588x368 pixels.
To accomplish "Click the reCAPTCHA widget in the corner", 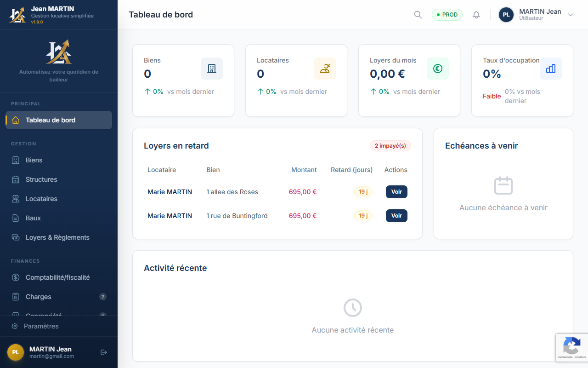I will pos(572,348).
